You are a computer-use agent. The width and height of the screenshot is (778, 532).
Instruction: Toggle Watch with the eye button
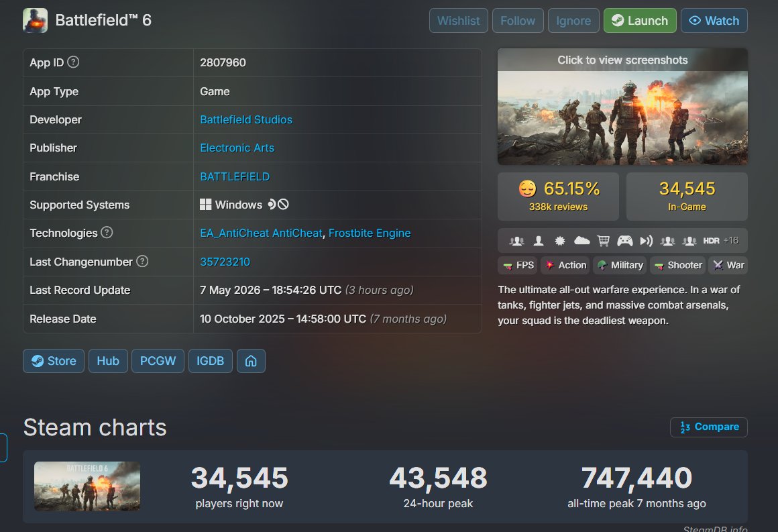(x=714, y=20)
